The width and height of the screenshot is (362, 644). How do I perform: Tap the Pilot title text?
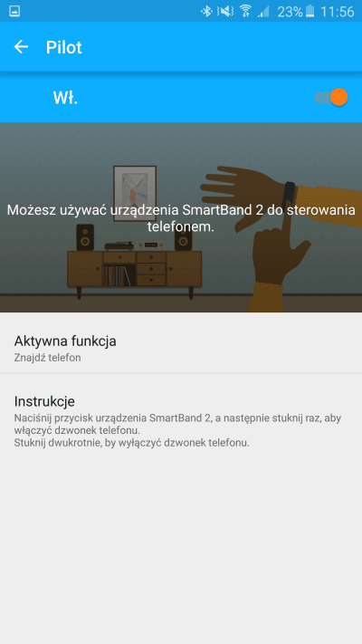pyautogui.click(x=64, y=48)
